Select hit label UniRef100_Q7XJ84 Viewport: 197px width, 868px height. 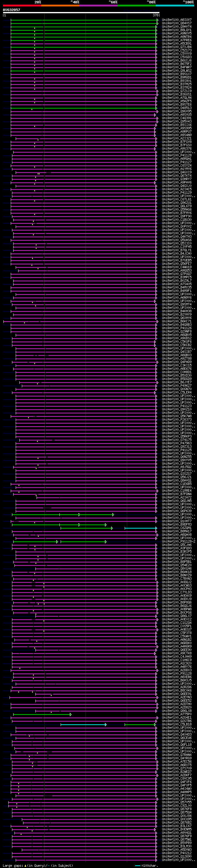(x=177, y=47)
